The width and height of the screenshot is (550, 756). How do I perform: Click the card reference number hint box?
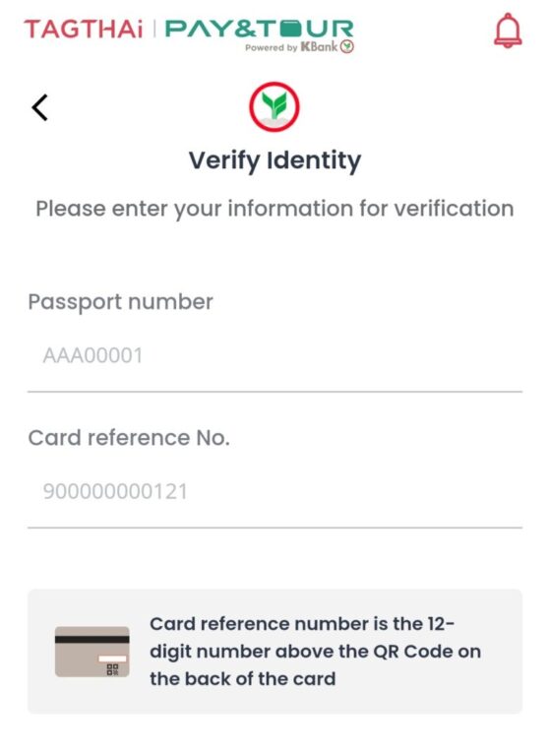pos(275,652)
